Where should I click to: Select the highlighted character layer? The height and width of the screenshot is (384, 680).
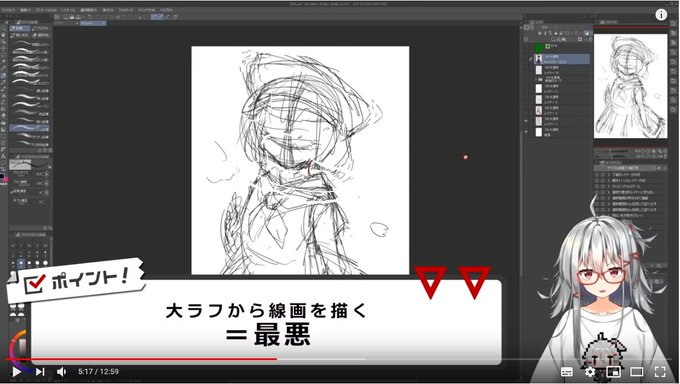coord(562,59)
